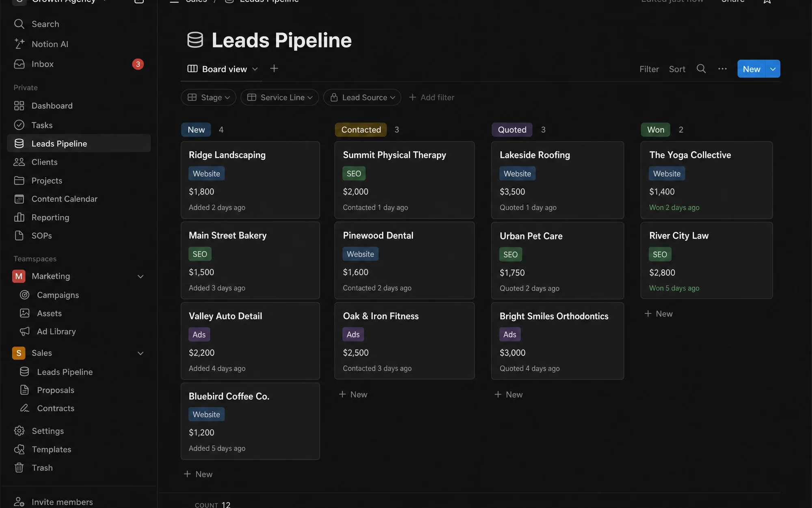Open SOPs page icon
The width and height of the screenshot is (812, 508).
pyautogui.click(x=19, y=235)
